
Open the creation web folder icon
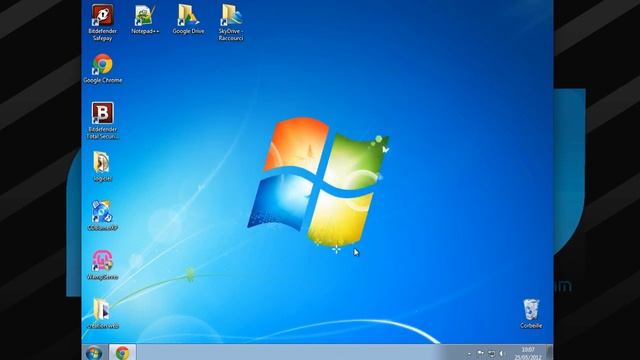[x=102, y=313]
